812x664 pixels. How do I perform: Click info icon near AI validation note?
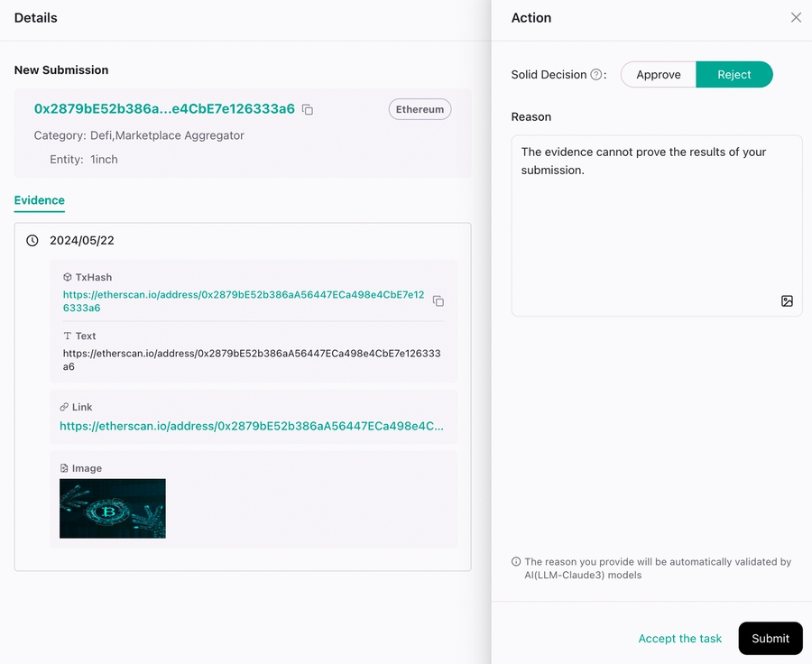click(516, 561)
